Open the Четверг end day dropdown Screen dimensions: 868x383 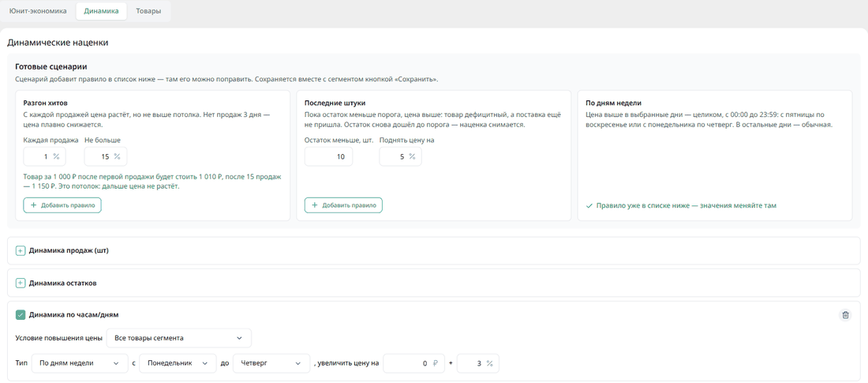[x=271, y=363]
